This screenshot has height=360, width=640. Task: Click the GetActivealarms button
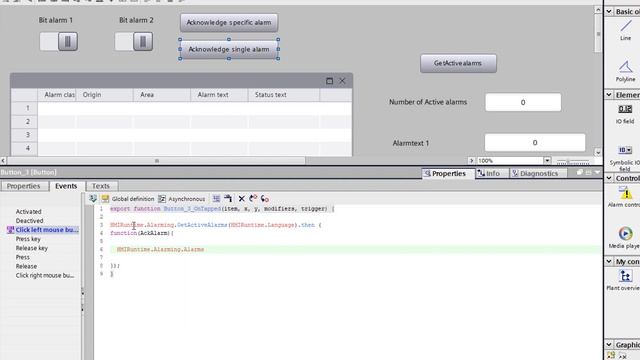point(458,63)
